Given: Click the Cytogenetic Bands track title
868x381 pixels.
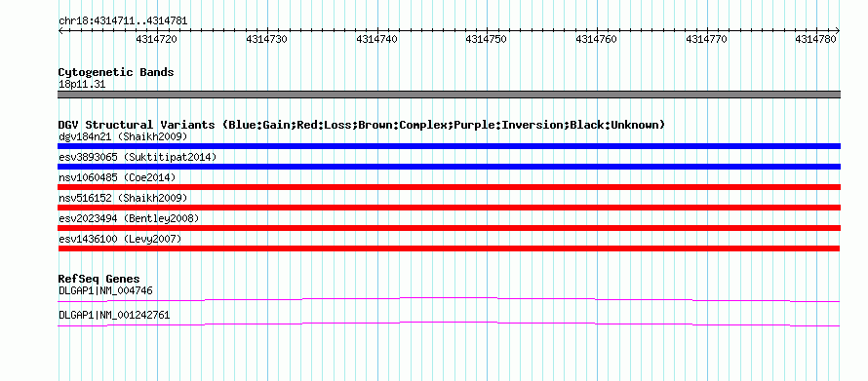Looking at the screenshot, I should click(116, 72).
